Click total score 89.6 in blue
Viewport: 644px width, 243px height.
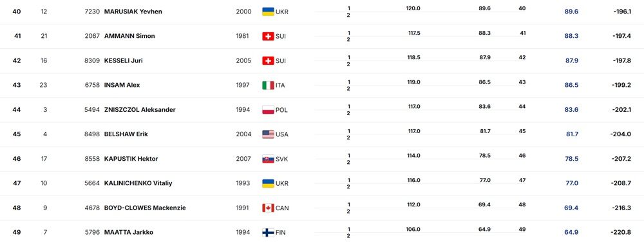(571, 12)
